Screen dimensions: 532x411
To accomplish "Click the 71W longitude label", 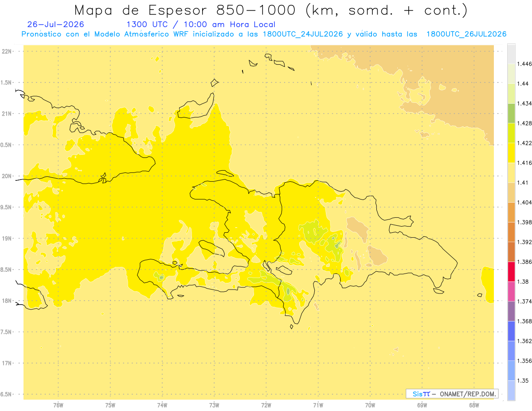I will 318,405.
